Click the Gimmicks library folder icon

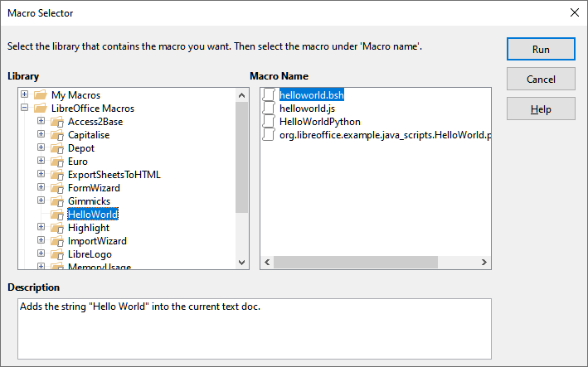pos(57,201)
